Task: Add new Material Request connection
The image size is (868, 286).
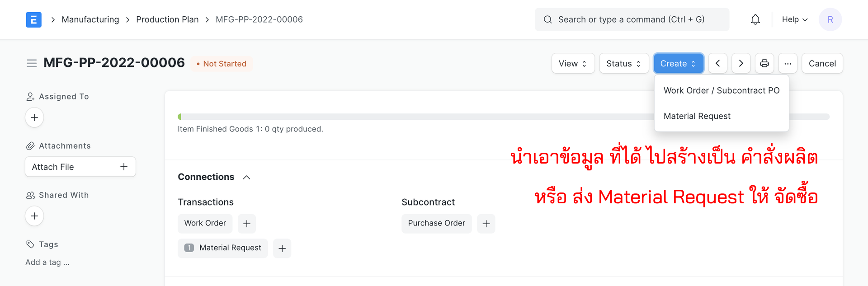Action: pos(282,248)
